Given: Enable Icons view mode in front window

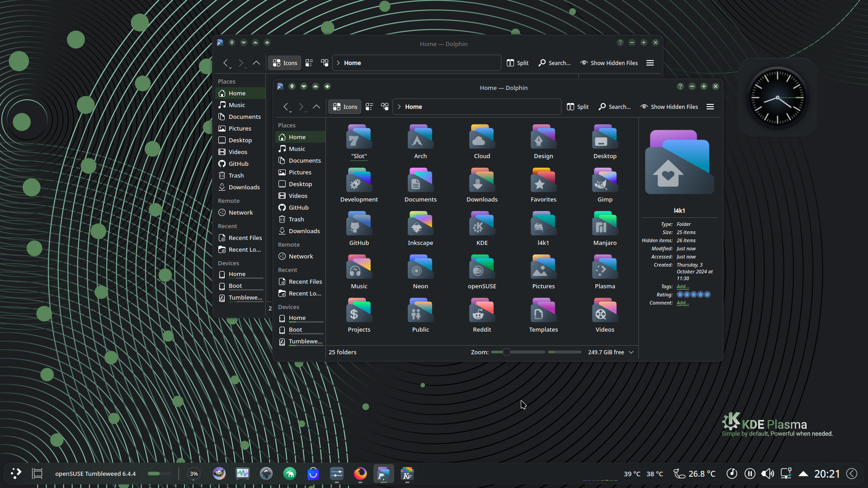Looking at the screenshot, I should (x=345, y=107).
